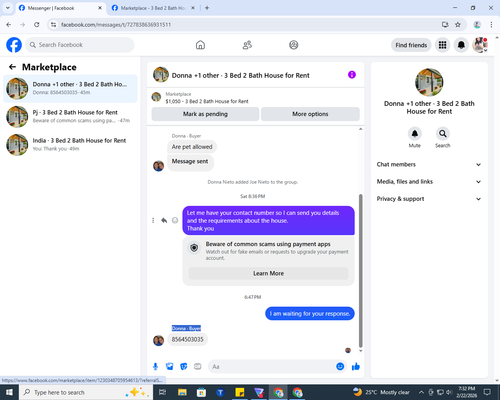
Task: Open the emoji picker in the message box
Action: click(x=340, y=366)
